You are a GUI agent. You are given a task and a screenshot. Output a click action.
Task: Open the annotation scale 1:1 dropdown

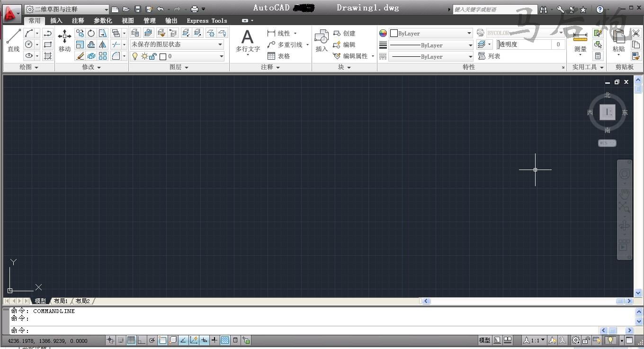click(x=534, y=340)
